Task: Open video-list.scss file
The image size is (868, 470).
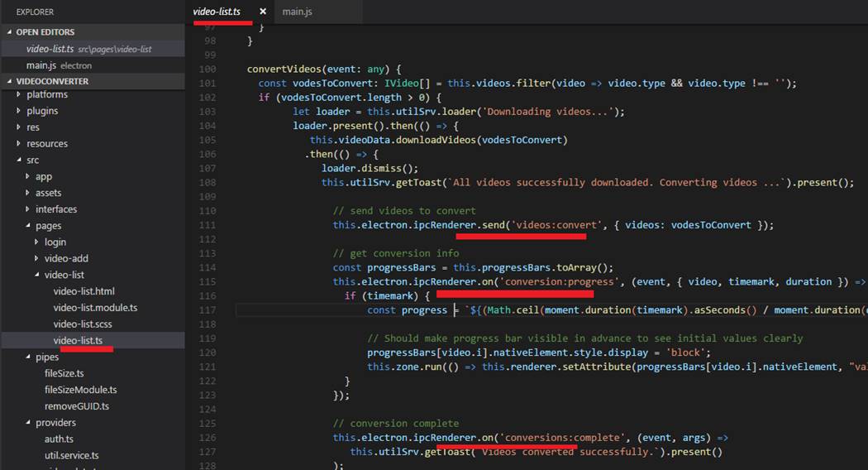Action: 83,324
